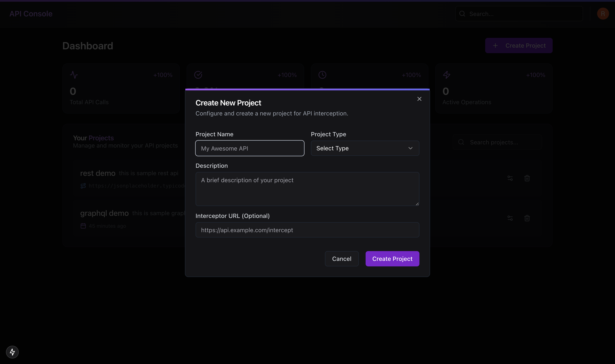The image size is (615, 364).
Task: Click the purple Create Project dialog button
Action: click(x=392, y=259)
